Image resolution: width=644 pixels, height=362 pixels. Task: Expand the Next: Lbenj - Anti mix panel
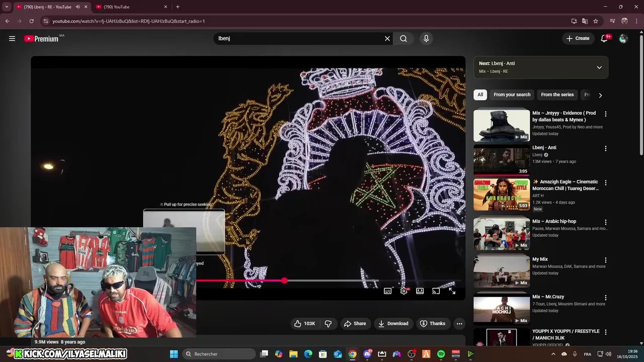pos(599,67)
